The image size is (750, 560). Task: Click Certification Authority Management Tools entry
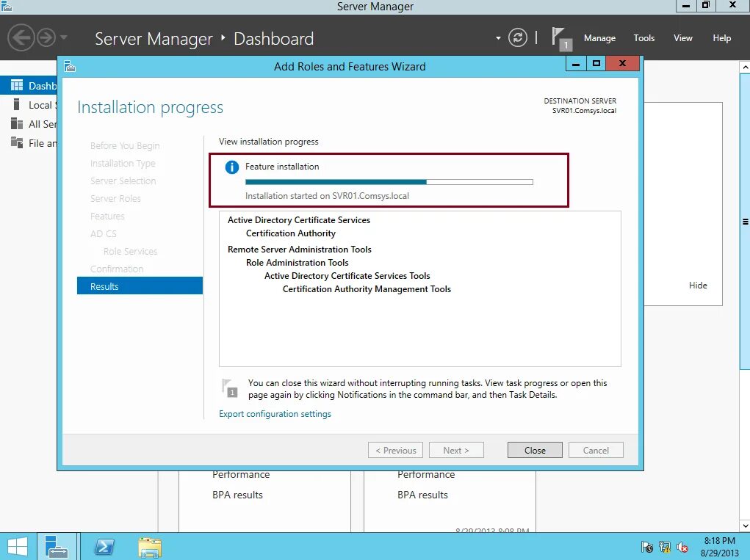pyautogui.click(x=367, y=289)
